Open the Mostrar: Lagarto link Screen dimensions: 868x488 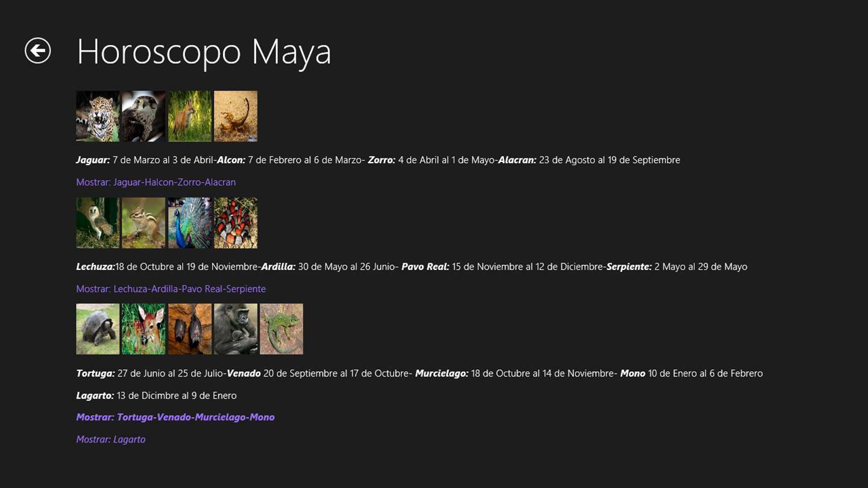[111, 439]
